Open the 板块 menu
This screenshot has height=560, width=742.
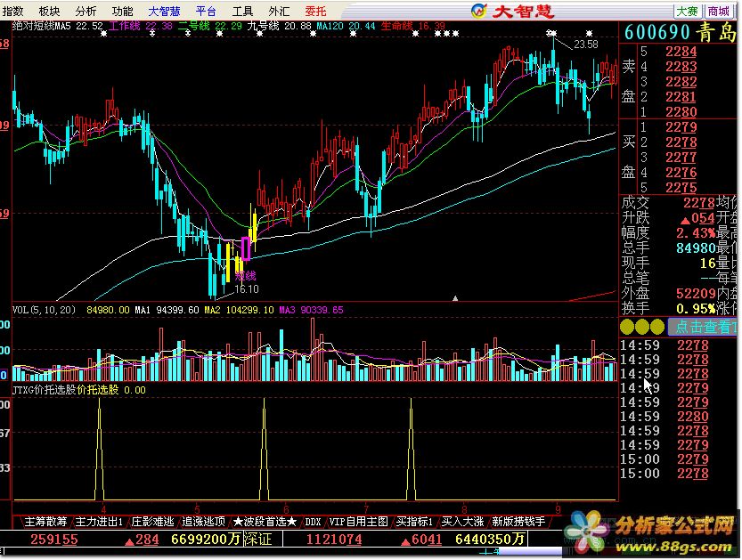click(49, 11)
